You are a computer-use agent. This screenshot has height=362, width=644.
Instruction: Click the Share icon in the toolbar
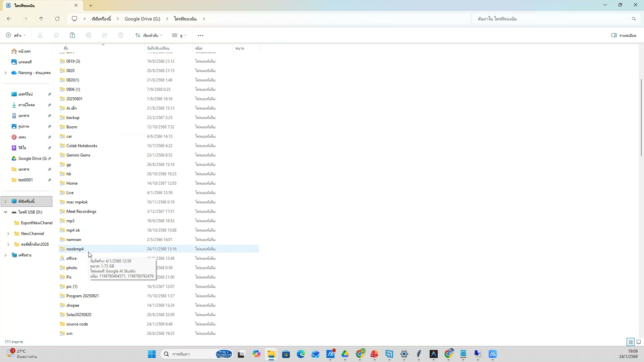point(105,35)
